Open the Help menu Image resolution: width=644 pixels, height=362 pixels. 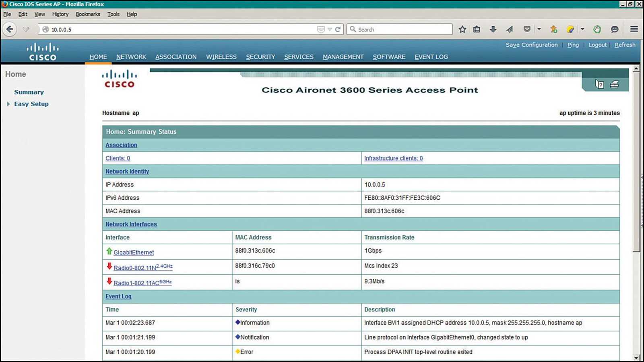pyautogui.click(x=132, y=14)
